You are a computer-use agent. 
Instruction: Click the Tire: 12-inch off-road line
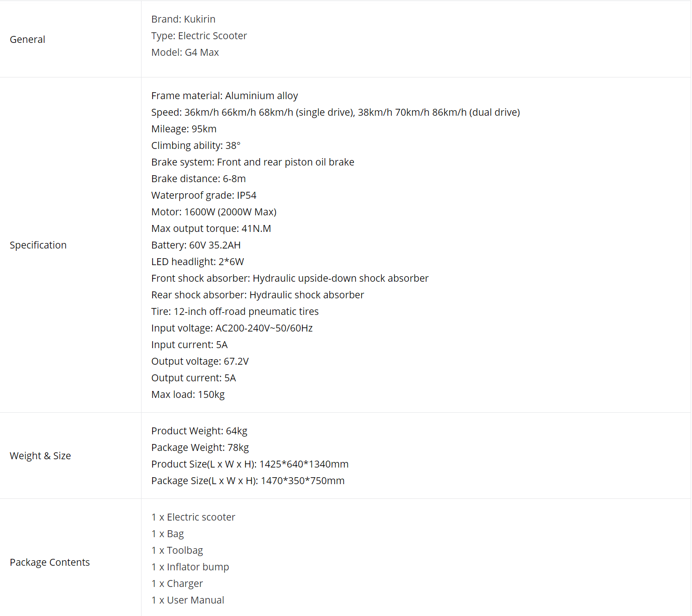click(x=235, y=312)
